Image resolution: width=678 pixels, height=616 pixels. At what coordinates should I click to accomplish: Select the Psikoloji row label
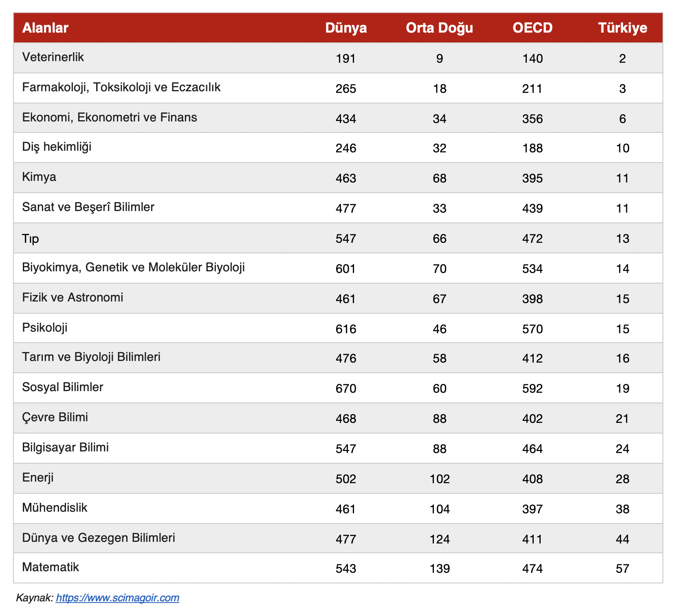(x=45, y=328)
